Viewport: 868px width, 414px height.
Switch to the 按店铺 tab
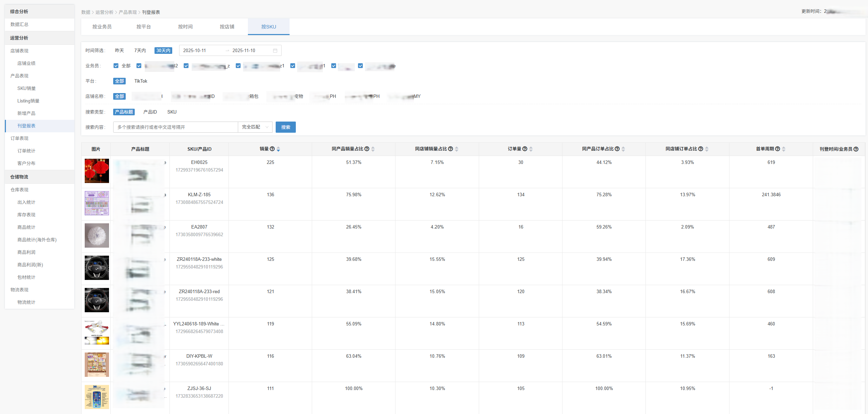(x=227, y=27)
